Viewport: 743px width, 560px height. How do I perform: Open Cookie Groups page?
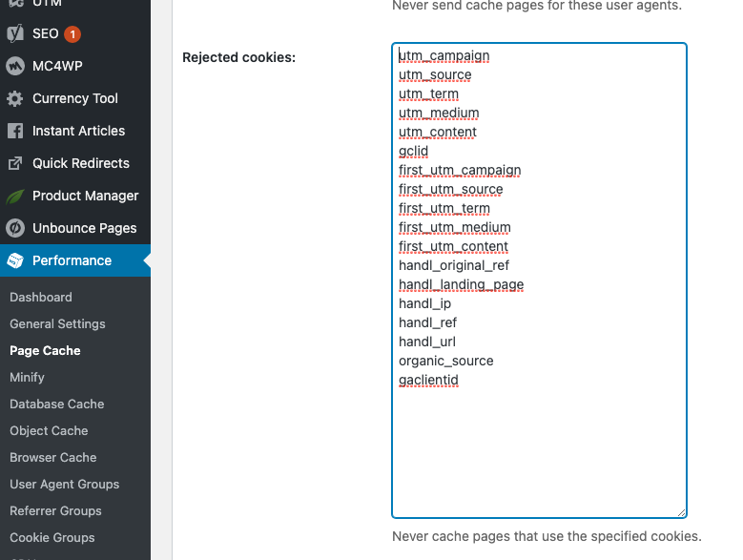(x=52, y=537)
